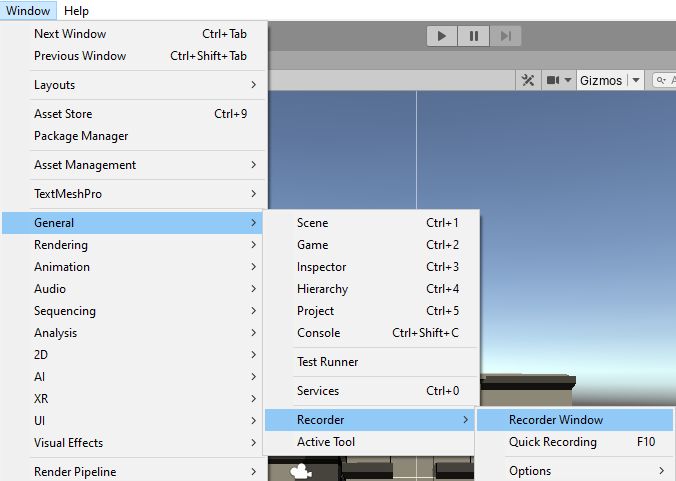Select the camera gizmo in scene
This screenshot has height=481, width=676.
(x=298, y=470)
